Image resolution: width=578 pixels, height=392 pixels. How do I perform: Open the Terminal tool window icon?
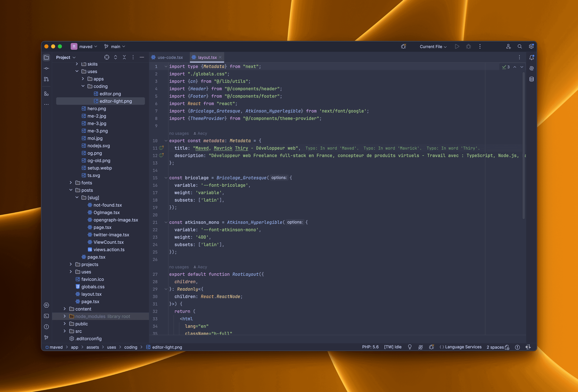(x=47, y=316)
